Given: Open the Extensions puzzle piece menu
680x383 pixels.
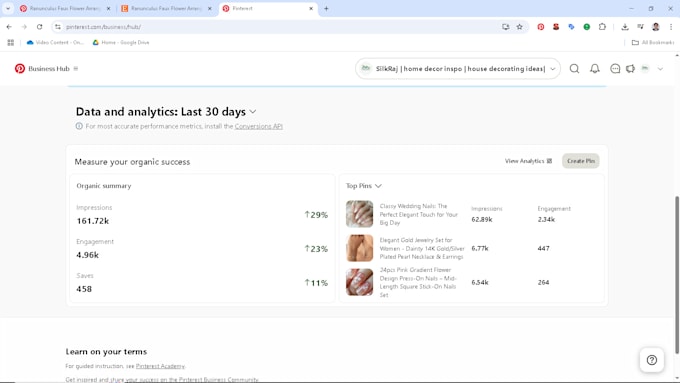Looking at the screenshot, I should pyautogui.click(x=602, y=27).
